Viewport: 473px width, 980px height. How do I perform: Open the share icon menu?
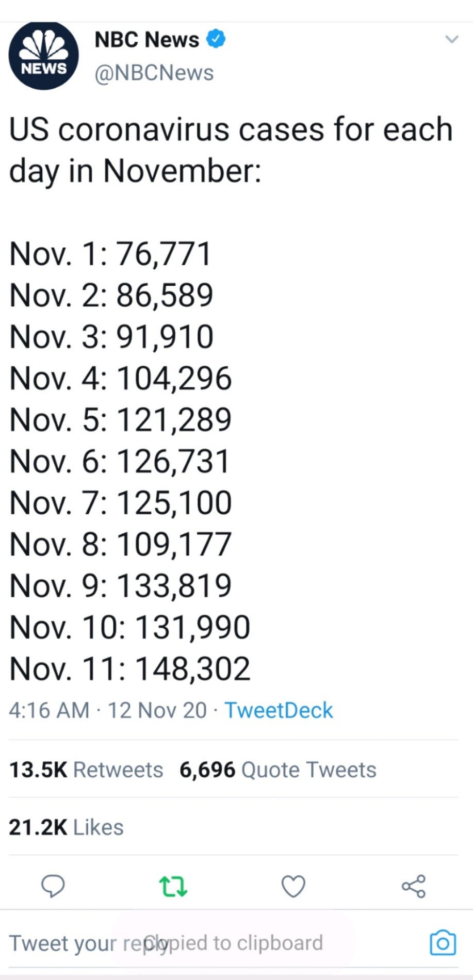[x=413, y=887]
